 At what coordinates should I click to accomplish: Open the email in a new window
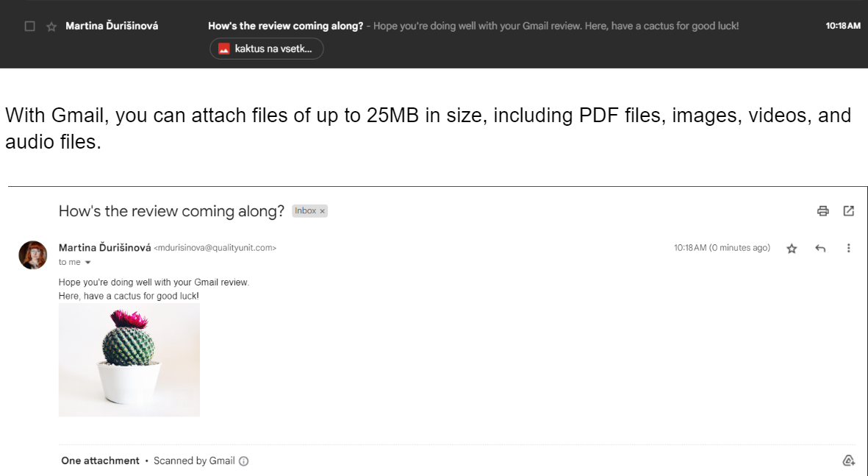pyautogui.click(x=849, y=211)
